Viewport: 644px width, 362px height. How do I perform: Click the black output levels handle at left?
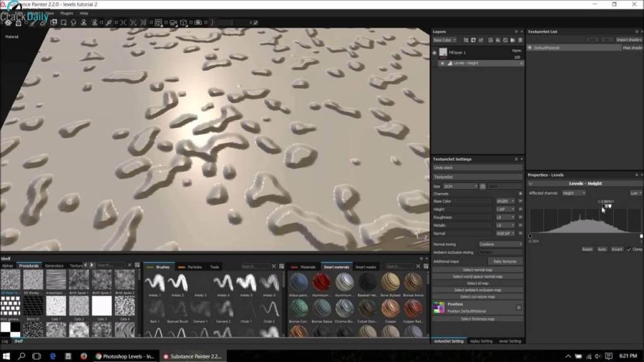530,236
